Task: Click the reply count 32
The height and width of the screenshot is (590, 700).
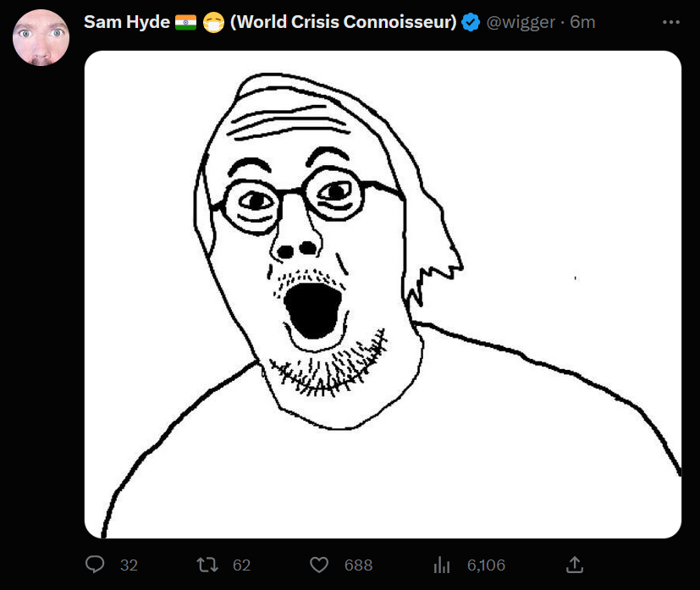Action: click(129, 565)
